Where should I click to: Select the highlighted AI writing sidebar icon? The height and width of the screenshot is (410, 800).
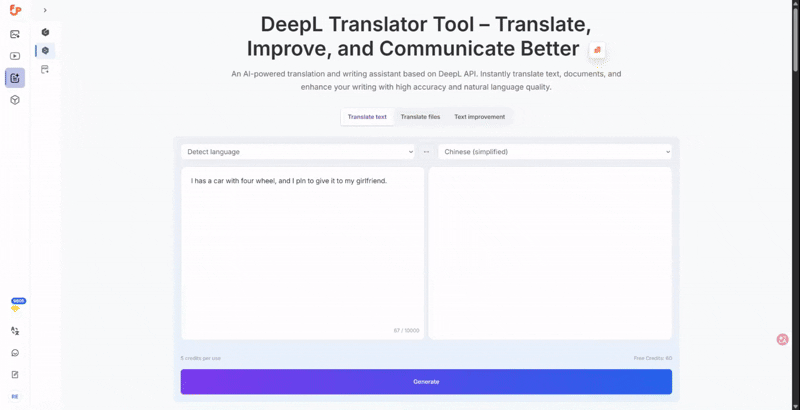15,78
